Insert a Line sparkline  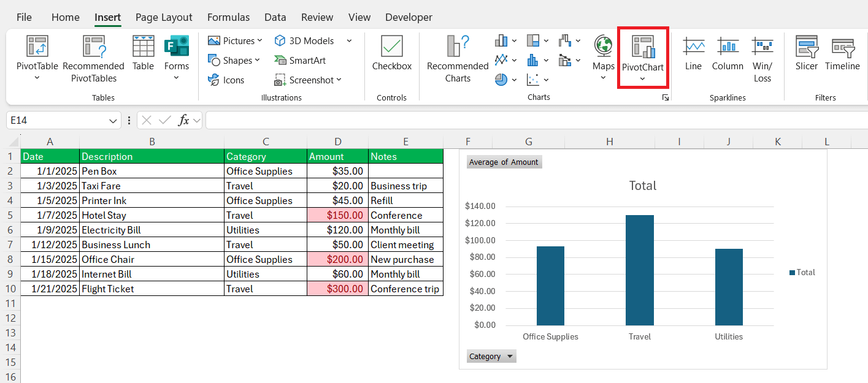tap(693, 53)
